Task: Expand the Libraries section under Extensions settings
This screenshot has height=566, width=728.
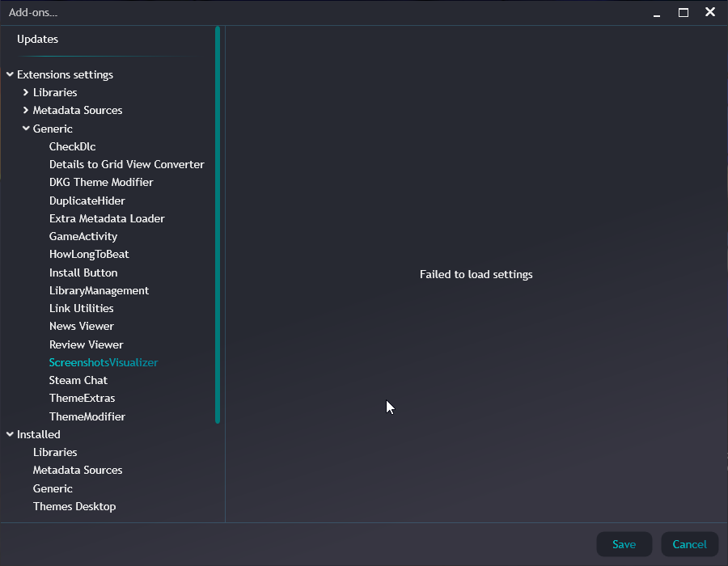Action: click(27, 91)
